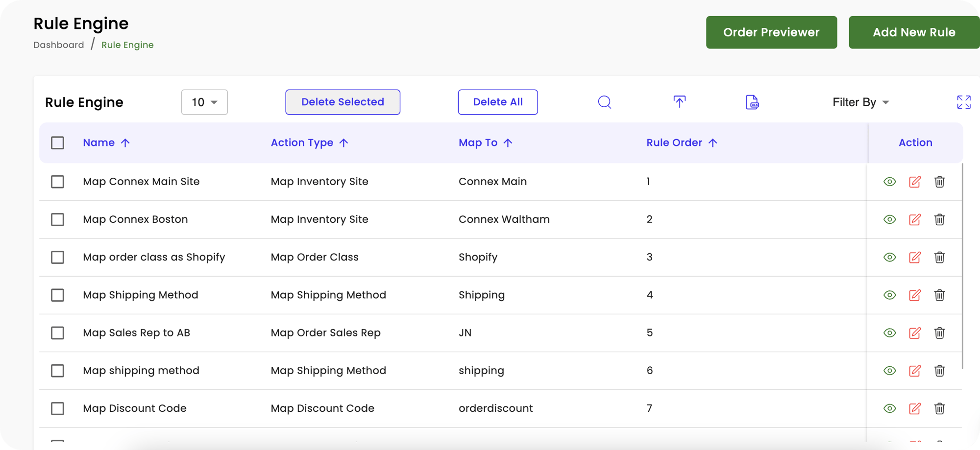Select checkbox for rule order 6 row
Image resolution: width=980 pixels, height=450 pixels.
pyautogui.click(x=57, y=371)
